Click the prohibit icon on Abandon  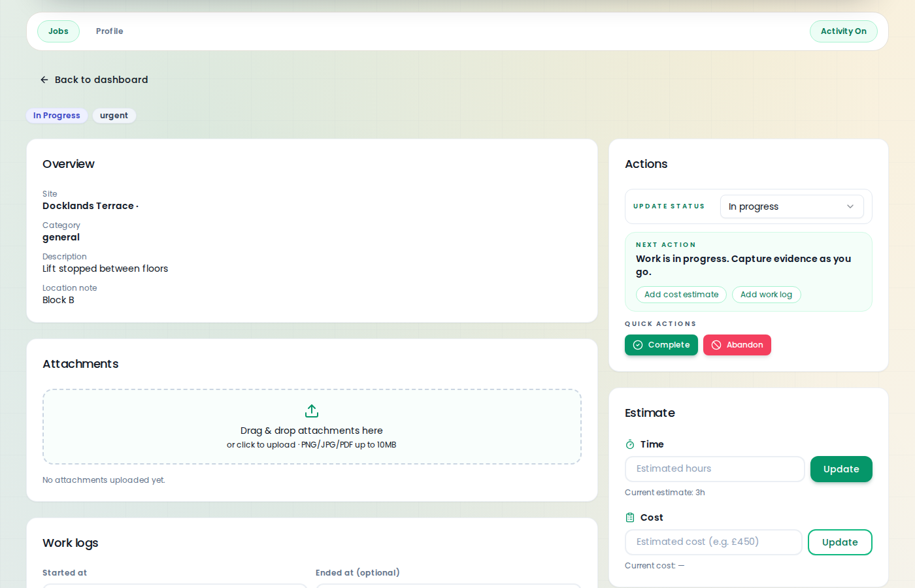[x=716, y=345]
